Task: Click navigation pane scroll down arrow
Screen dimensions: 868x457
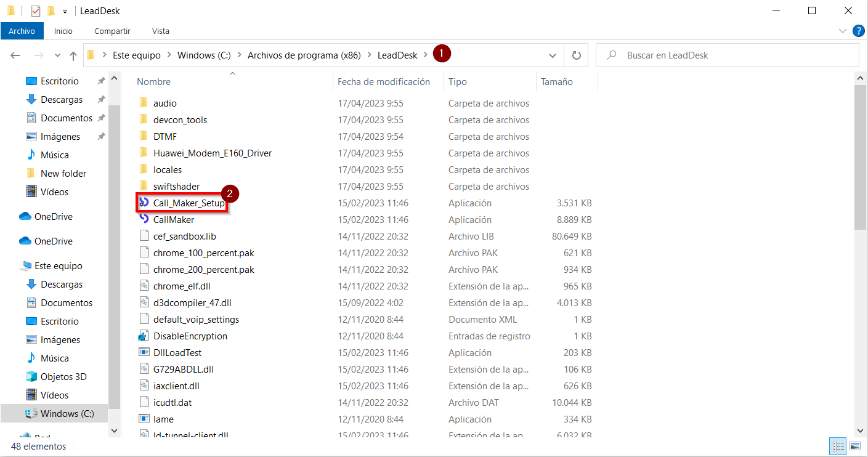Action: coord(114,430)
